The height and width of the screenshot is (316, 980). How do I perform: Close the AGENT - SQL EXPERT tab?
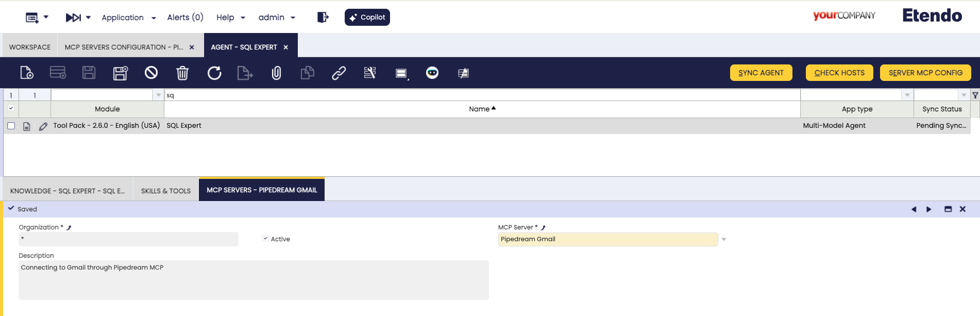tap(286, 47)
